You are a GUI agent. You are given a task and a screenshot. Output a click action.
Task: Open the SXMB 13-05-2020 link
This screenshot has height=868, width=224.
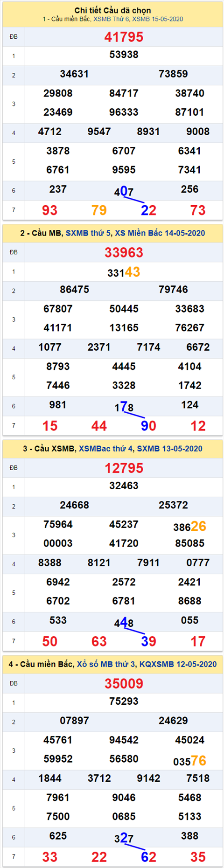(169, 449)
